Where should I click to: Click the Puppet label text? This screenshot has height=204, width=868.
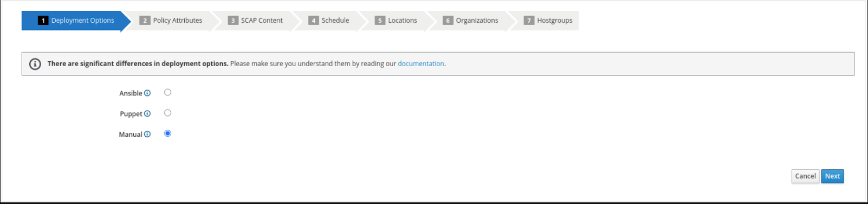131,114
